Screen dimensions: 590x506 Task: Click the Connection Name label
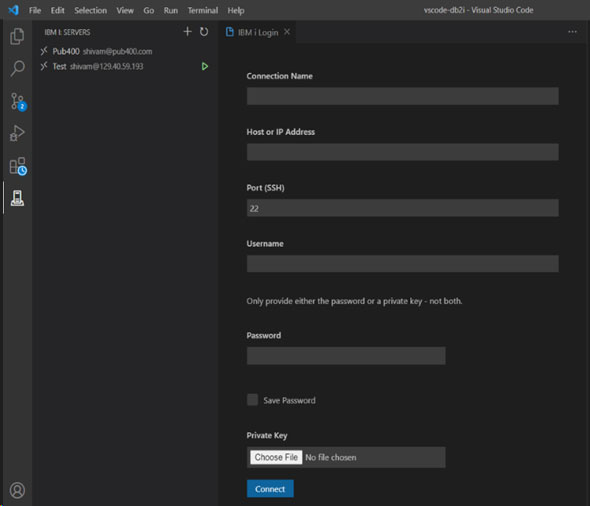[280, 76]
